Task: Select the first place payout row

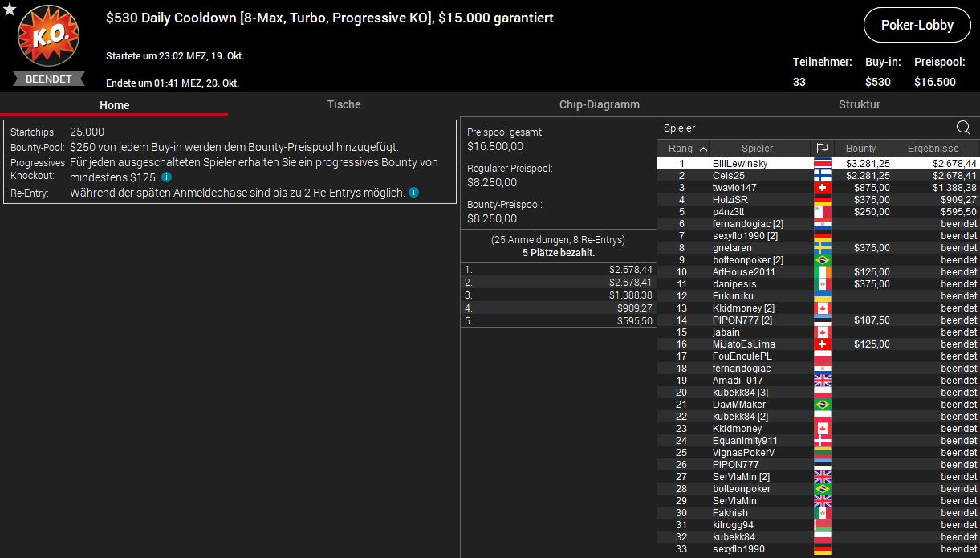Action: (558, 270)
